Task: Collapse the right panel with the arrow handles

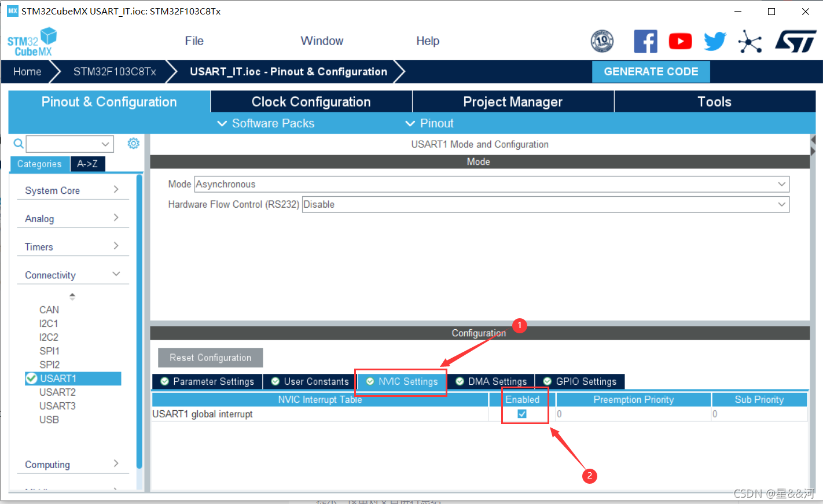Action: click(x=813, y=145)
